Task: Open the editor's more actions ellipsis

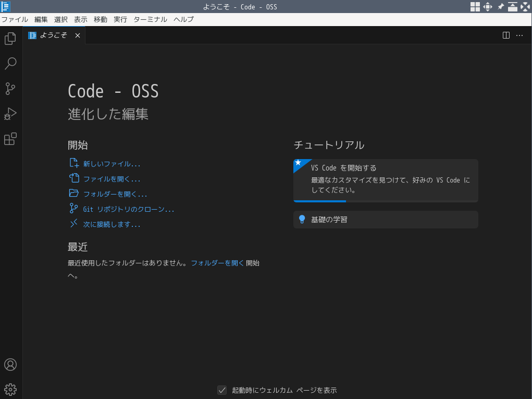Action: (x=519, y=35)
